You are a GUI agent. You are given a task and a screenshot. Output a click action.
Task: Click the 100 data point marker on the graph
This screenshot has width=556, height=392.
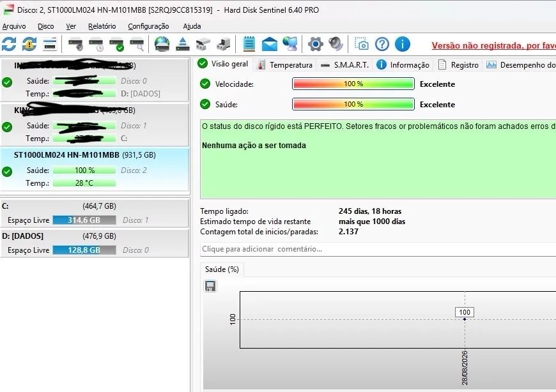point(465,319)
